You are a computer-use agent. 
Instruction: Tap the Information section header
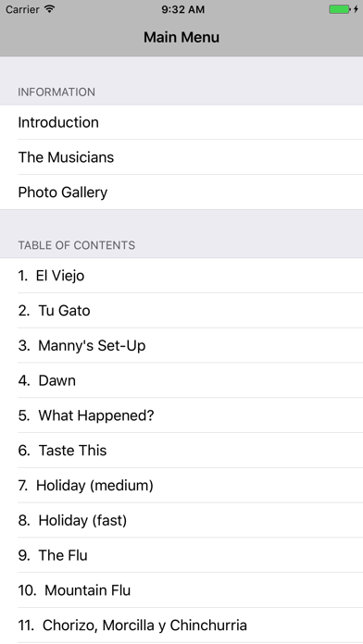[56, 92]
